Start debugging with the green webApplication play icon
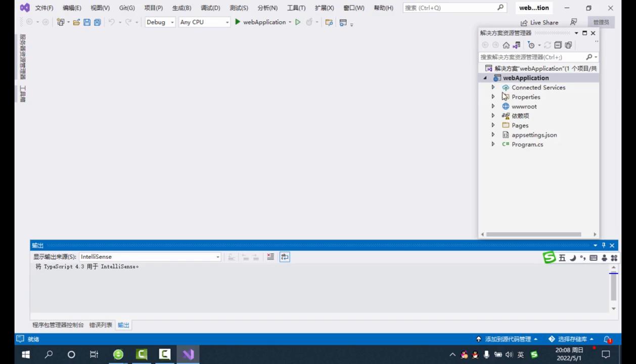This screenshot has width=636, height=364. click(x=238, y=22)
